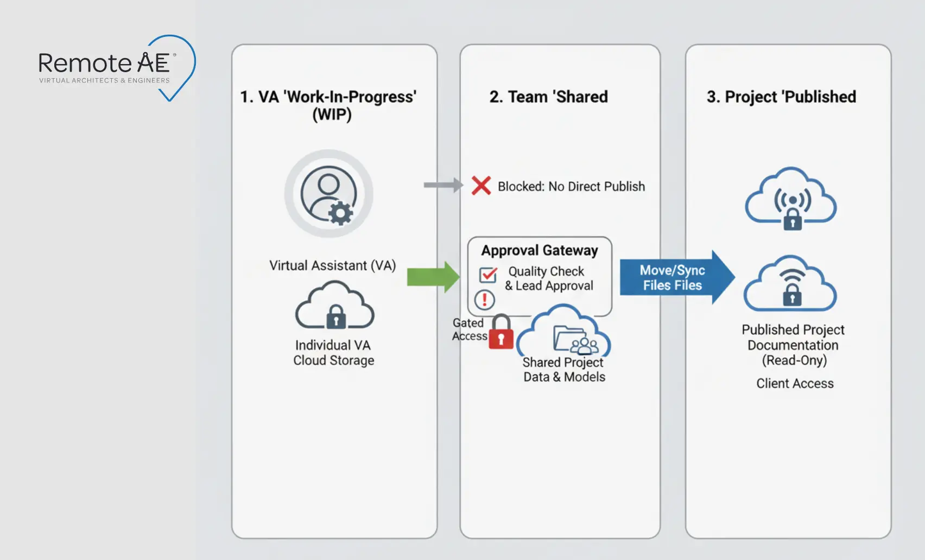Image resolution: width=925 pixels, height=560 pixels.
Task: Click the gray arrow toward Blocked label
Action: 442,185
